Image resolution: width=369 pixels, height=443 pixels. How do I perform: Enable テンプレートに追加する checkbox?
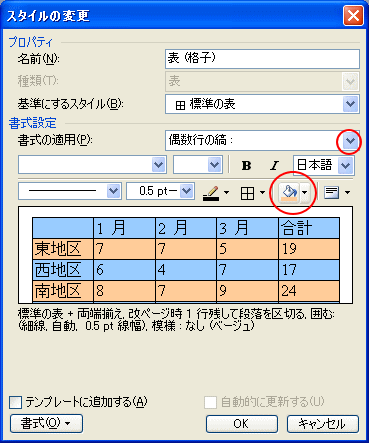[16, 402]
